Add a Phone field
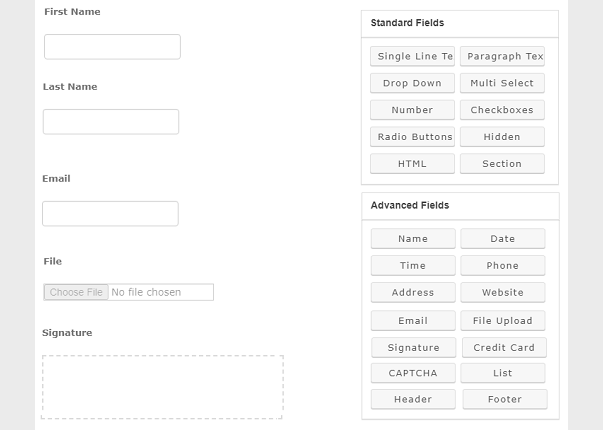This screenshot has width=603, height=430. 503,265
